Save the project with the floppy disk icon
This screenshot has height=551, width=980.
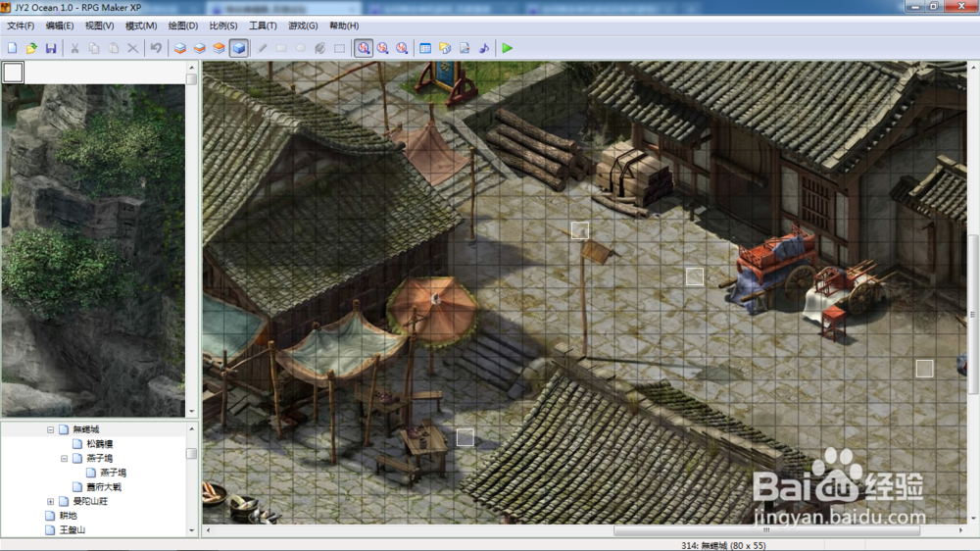(x=51, y=48)
